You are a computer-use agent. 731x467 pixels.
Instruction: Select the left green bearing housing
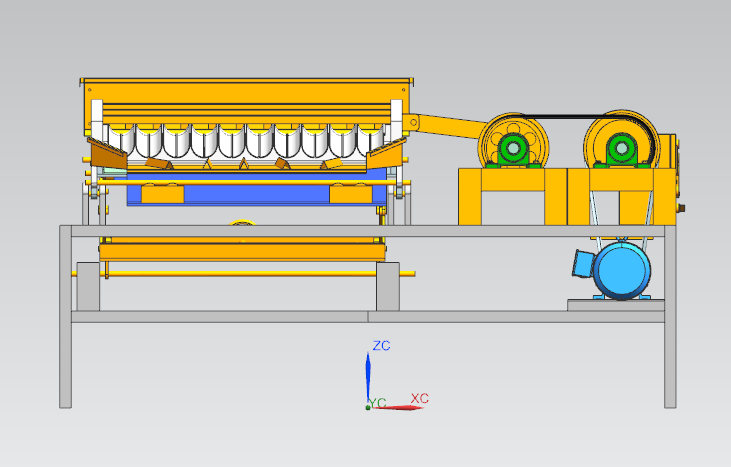pyautogui.click(x=513, y=150)
